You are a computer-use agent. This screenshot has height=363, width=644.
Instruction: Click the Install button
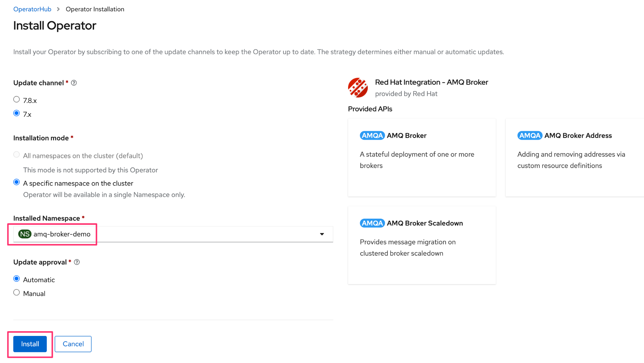(30, 344)
